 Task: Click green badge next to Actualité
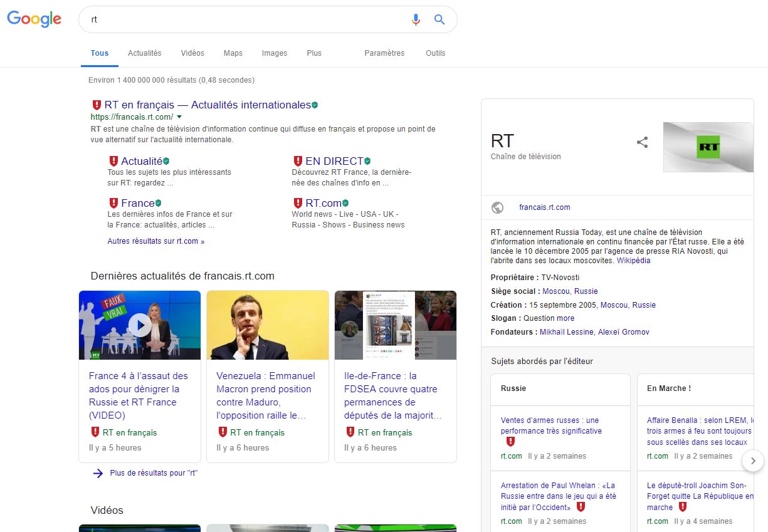[166, 161]
